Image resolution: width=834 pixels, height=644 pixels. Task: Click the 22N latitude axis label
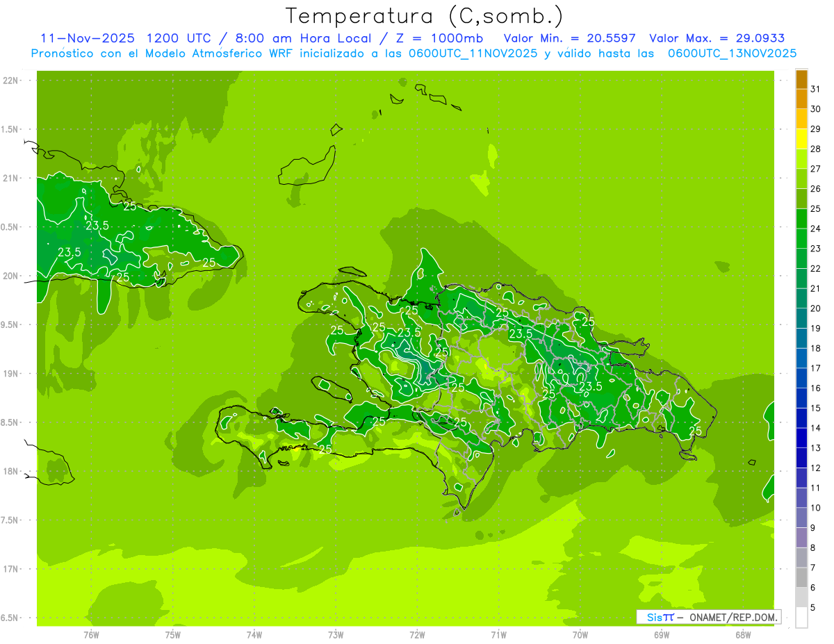(x=10, y=81)
